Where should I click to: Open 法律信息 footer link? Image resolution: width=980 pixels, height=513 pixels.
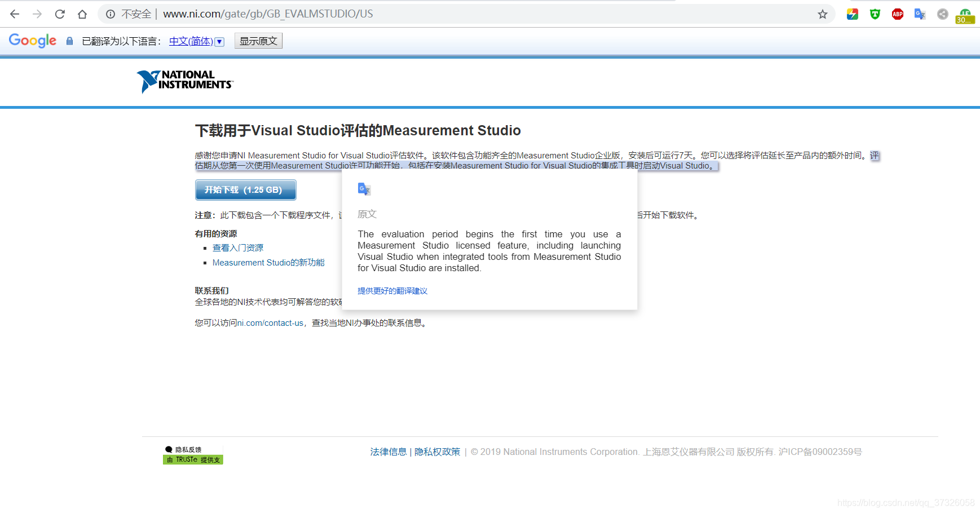[x=389, y=452]
